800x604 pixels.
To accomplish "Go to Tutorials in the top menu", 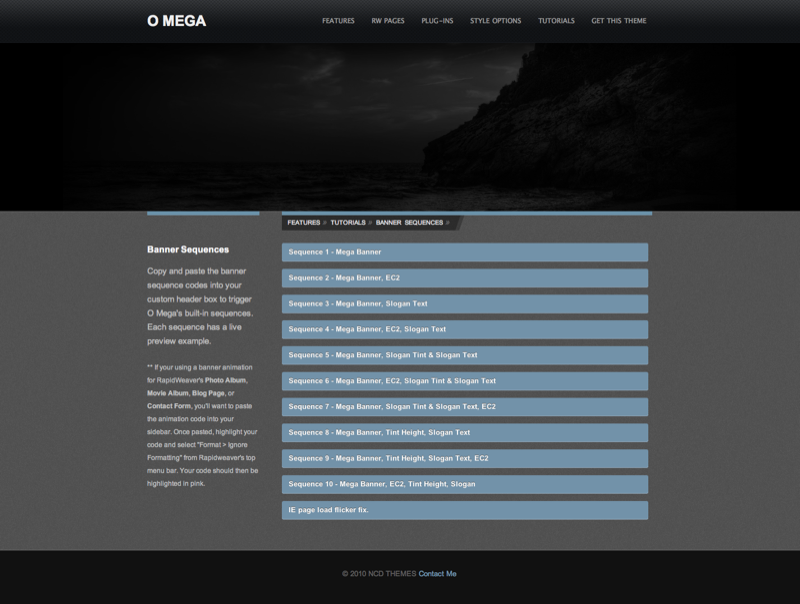I will pos(556,21).
